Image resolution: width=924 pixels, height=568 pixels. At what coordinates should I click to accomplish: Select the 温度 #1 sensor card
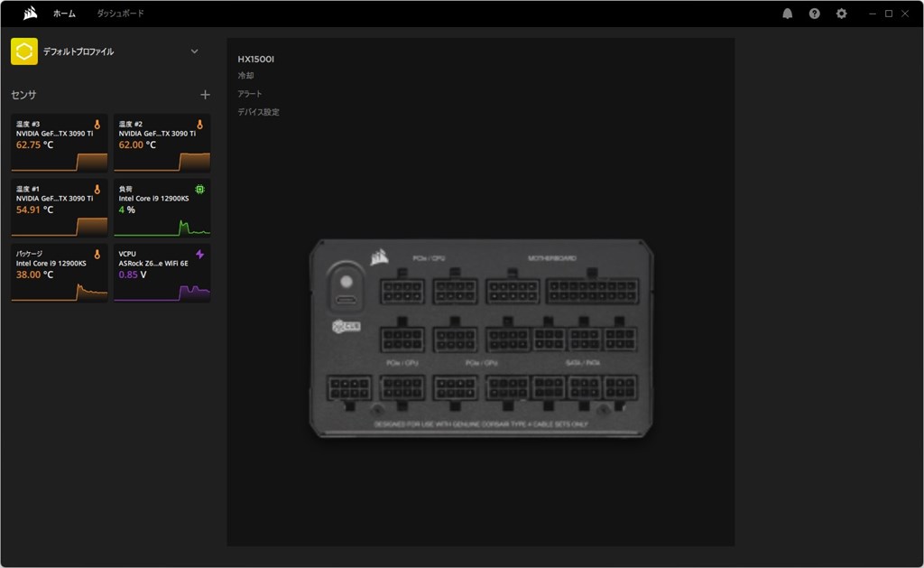60,208
